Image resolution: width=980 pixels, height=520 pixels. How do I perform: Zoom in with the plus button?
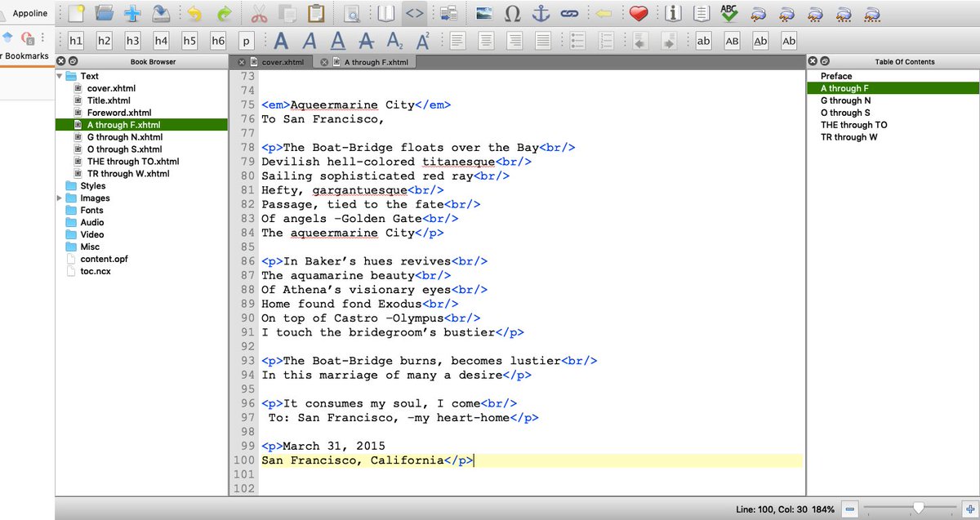pos(969,509)
